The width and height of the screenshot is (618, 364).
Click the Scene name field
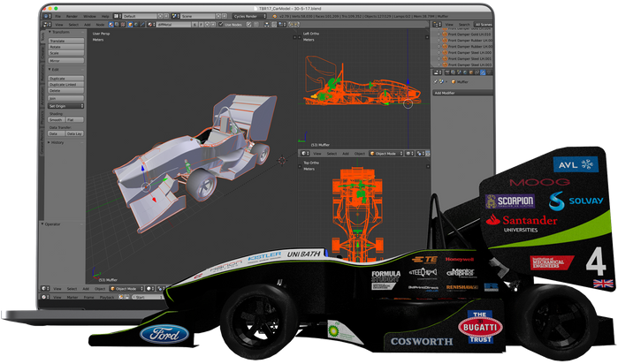(197, 16)
